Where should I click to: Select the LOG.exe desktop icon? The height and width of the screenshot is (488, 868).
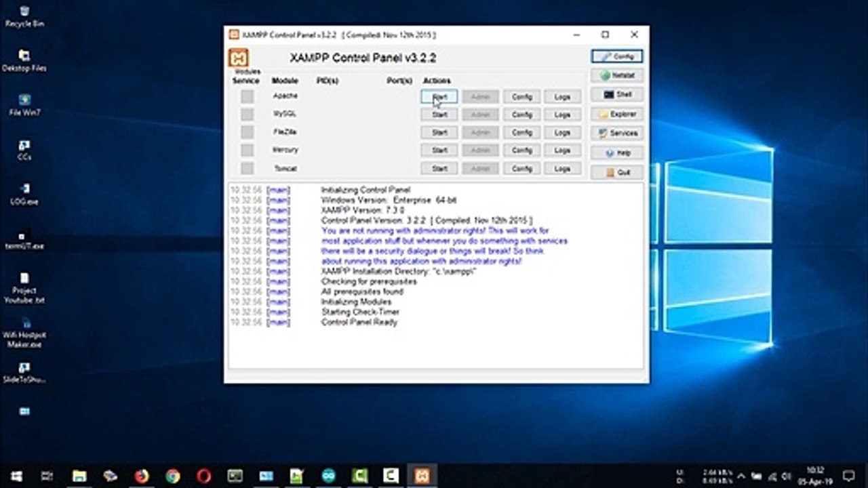[x=24, y=195]
